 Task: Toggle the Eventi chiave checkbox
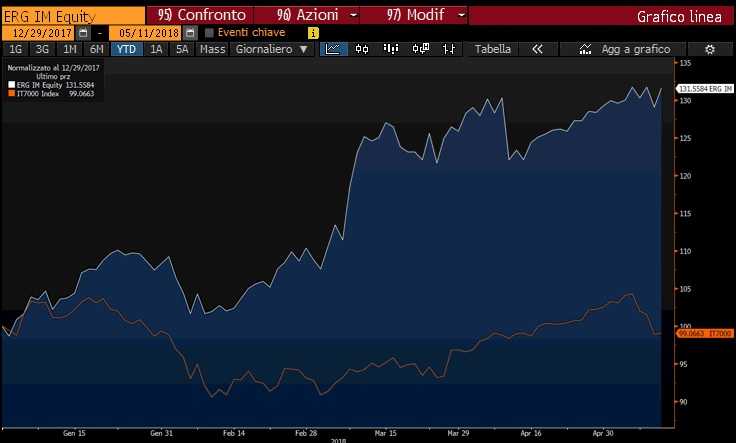(x=209, y=32)
